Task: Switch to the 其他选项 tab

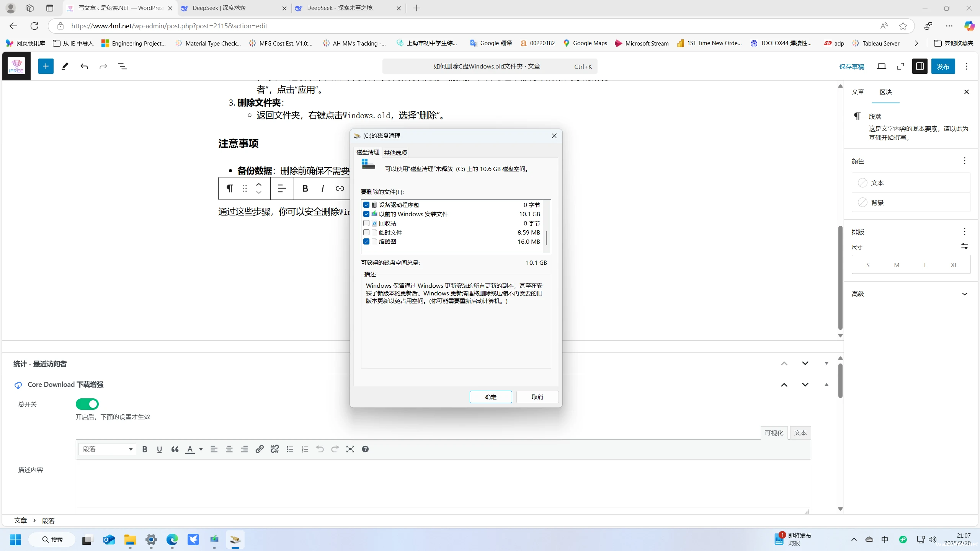Action: pyautogui.click(x=395, y=153)
